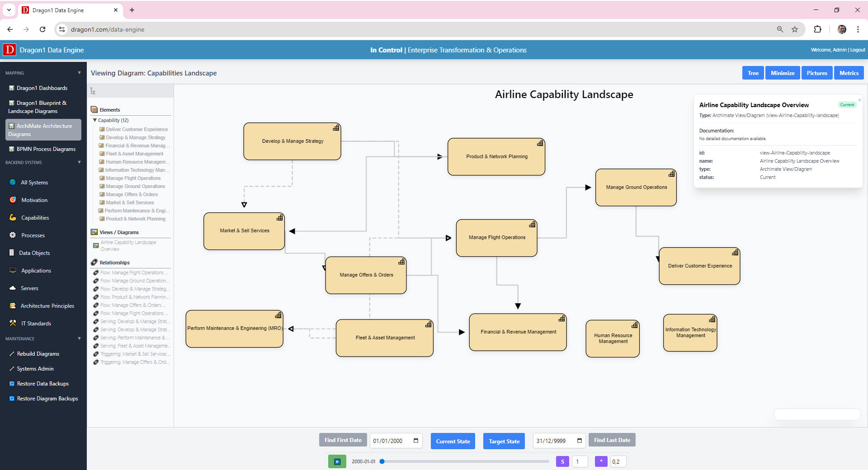This screenshot has width=868, height=470.
Task: Toggle the Current State view
Action: pos(453,441)
